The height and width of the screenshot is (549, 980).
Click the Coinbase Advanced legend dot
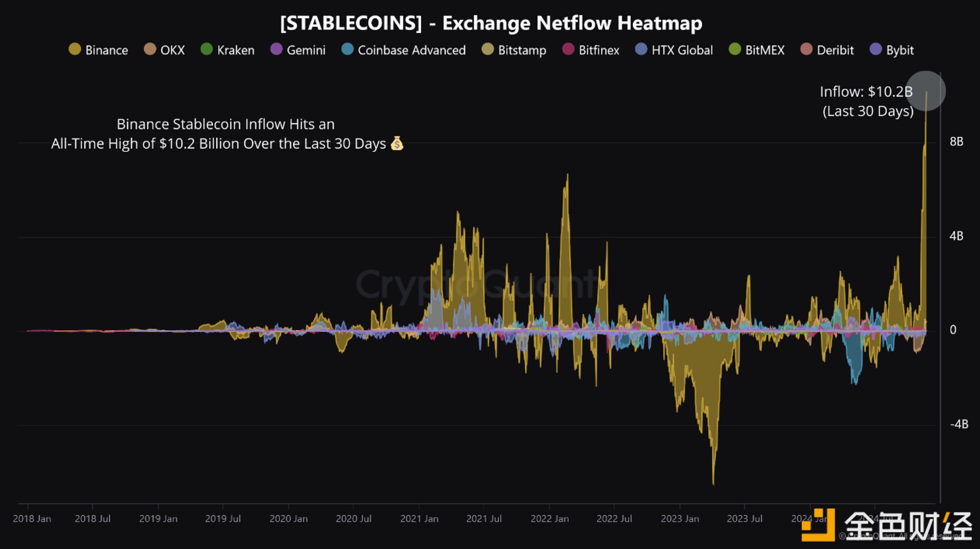tap(347, 49)
